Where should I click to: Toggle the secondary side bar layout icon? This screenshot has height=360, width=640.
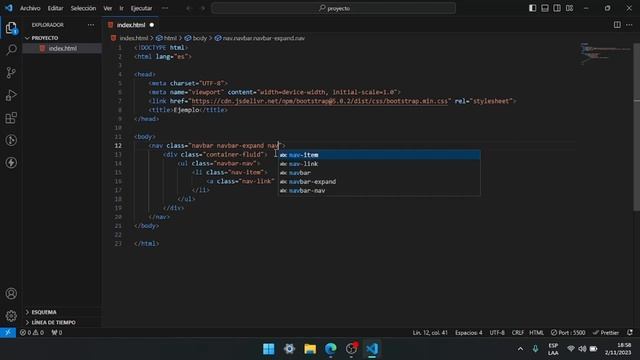click(557, 8)
